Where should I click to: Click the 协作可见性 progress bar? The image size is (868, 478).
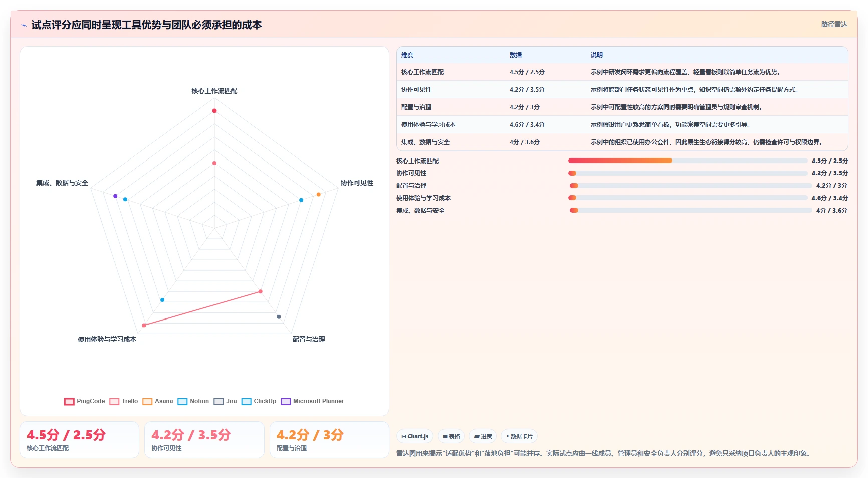pos(688,173)
